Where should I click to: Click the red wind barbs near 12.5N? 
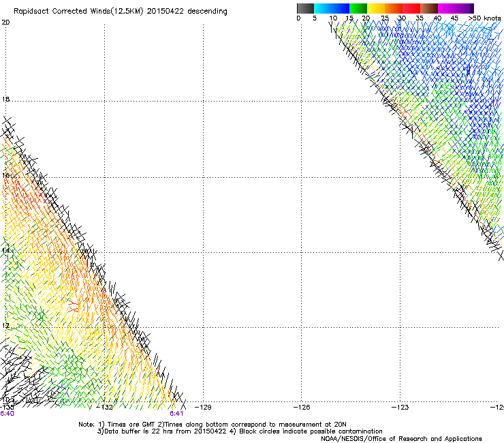pos(74,306)
